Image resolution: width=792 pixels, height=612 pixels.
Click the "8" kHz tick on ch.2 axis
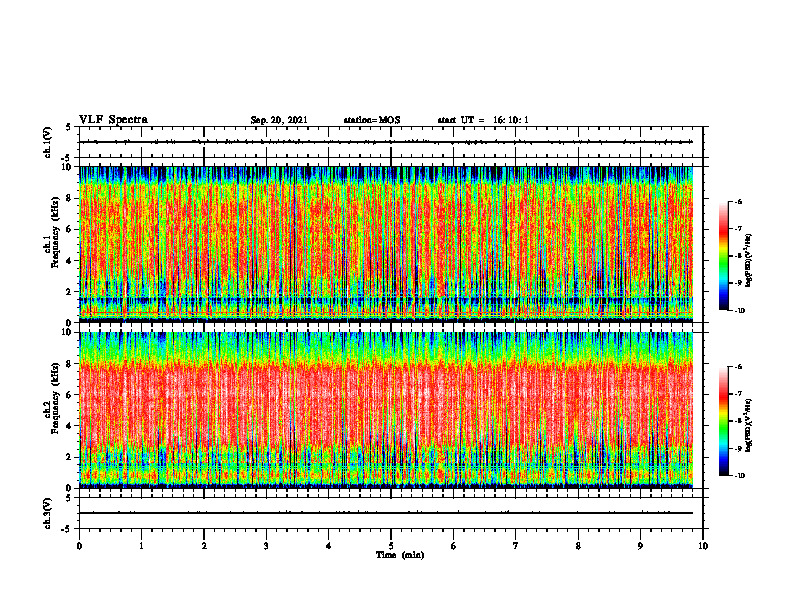[70, 364]
